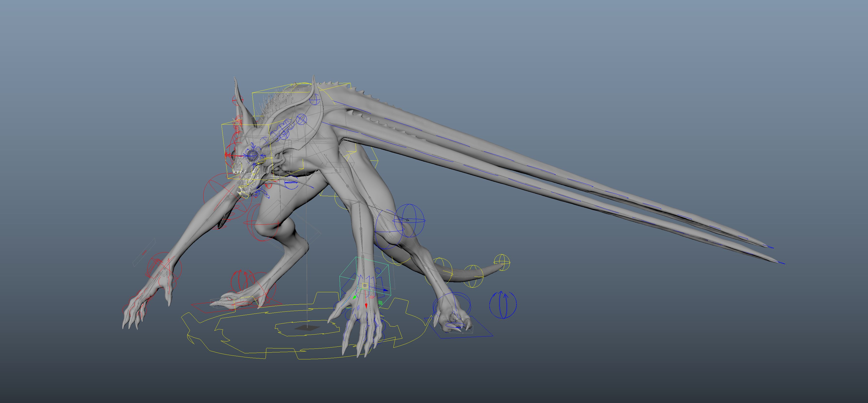
Task: Select small blue circle control on right ear
Action: click(x=314, y=99)
